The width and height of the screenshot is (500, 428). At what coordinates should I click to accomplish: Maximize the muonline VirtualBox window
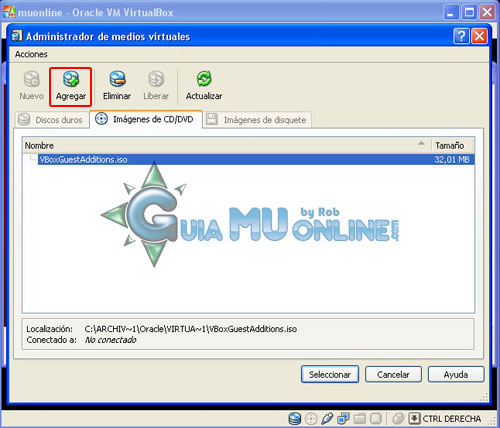point(469,13)
